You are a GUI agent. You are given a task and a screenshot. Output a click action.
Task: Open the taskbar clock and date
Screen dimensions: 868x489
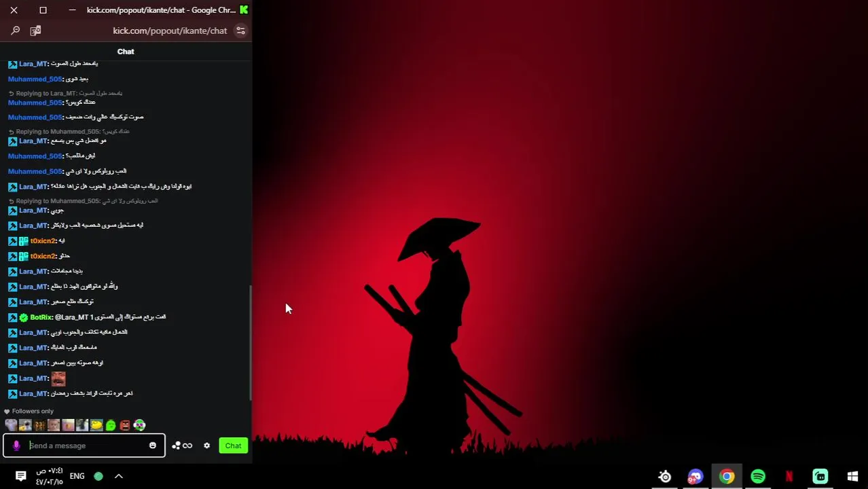coord(50,476)
